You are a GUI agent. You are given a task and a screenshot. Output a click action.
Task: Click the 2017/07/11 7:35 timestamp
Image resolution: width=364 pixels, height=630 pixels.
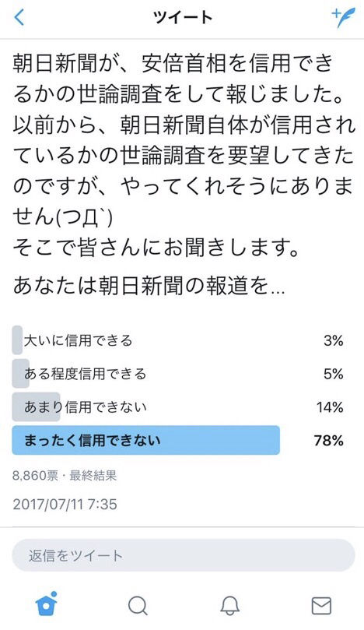(x=65, y=504)
